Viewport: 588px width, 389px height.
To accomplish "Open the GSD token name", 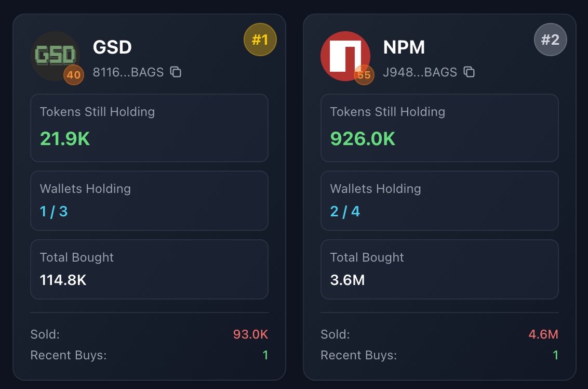I will coord(112,47).
